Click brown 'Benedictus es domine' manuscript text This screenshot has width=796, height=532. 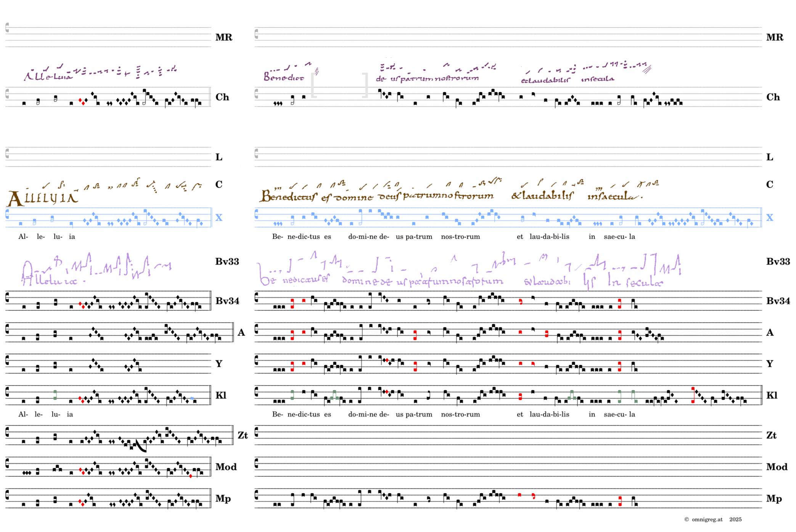[317, 197]
